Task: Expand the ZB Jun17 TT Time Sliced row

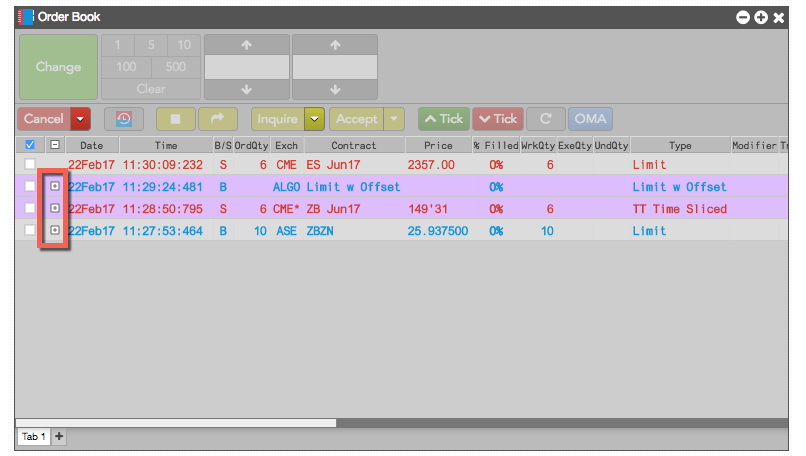Action: point(54,208)
